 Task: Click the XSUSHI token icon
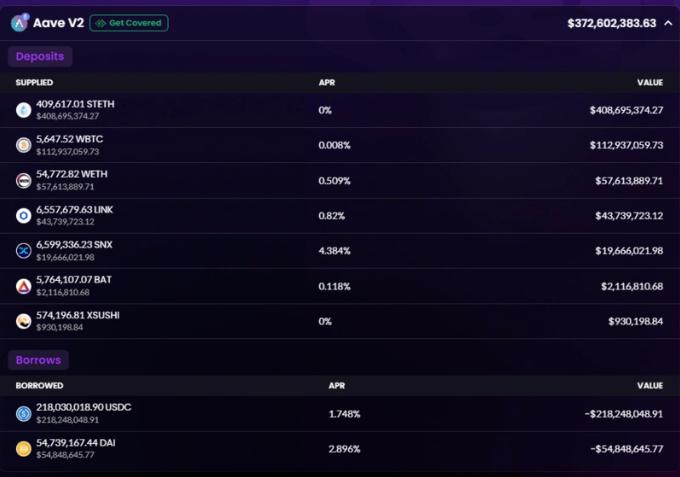(x=23, y=321)
